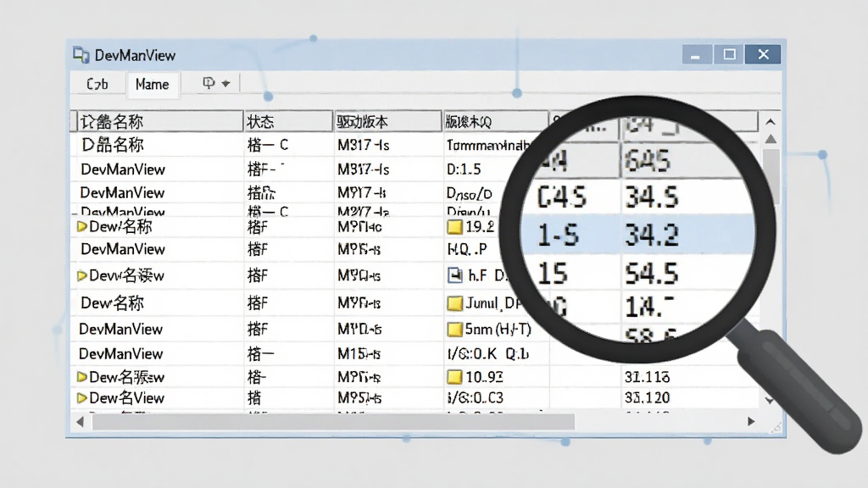Minimize the DevManView window
868x488 pixels.
697,54
